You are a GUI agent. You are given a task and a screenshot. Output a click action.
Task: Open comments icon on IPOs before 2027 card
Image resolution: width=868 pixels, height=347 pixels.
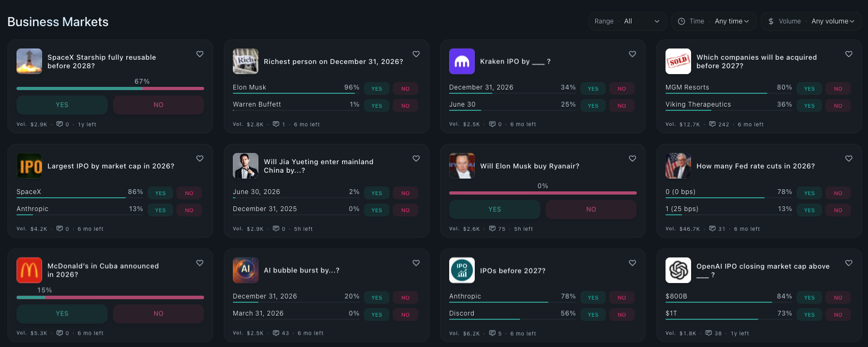pos(492,333)
